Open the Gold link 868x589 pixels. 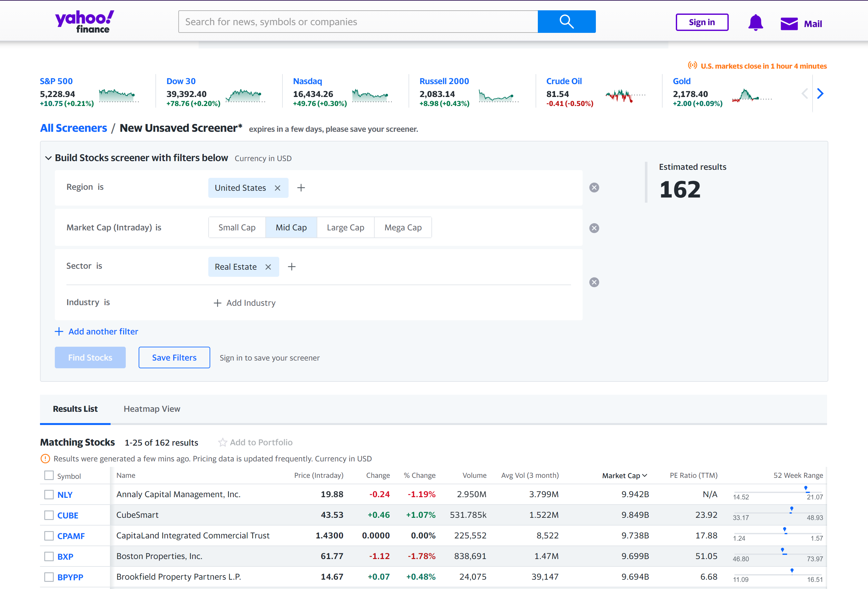point(682,81)
